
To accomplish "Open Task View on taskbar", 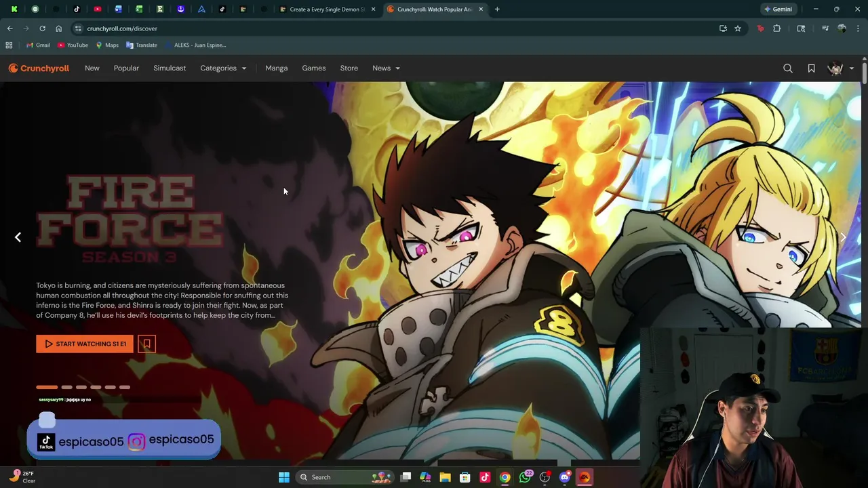I will click(406, 477).
